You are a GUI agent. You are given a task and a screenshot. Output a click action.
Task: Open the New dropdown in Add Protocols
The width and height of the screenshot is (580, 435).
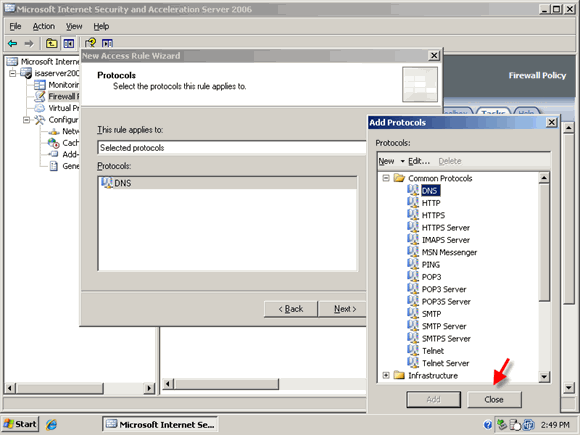[x=402, y=161]
